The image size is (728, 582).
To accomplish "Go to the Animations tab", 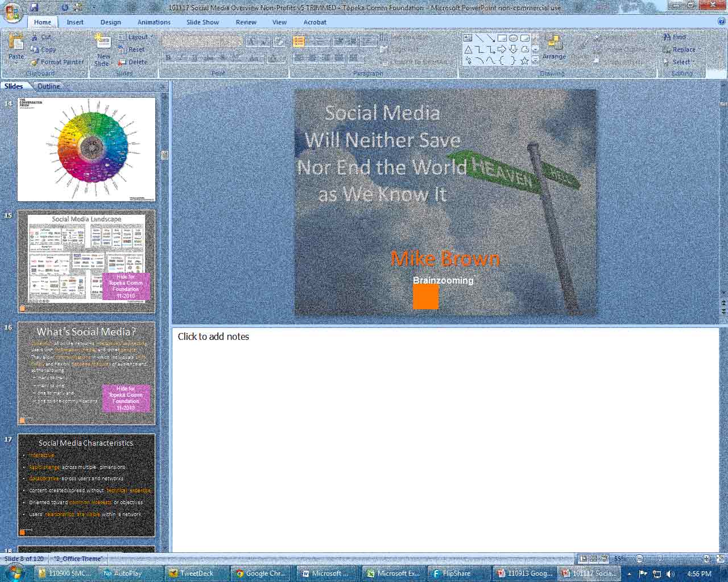I will click(x=154, y=22).
